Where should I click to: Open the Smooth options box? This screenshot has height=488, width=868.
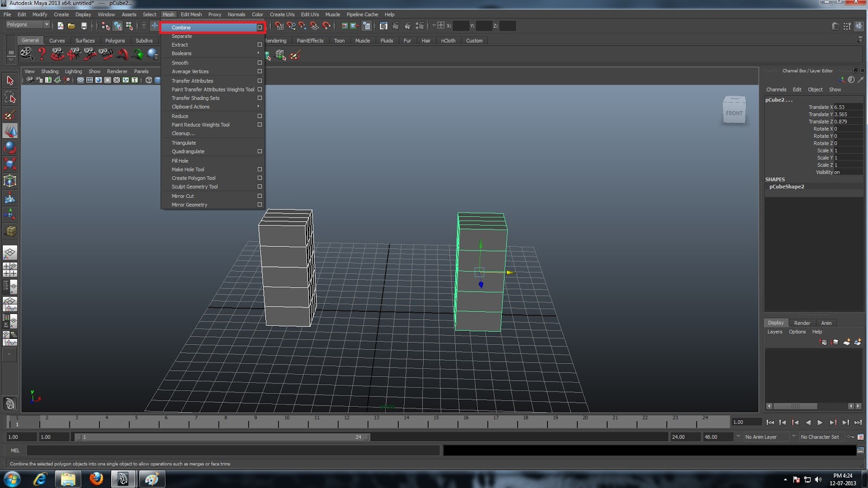(x=259, y=62)
